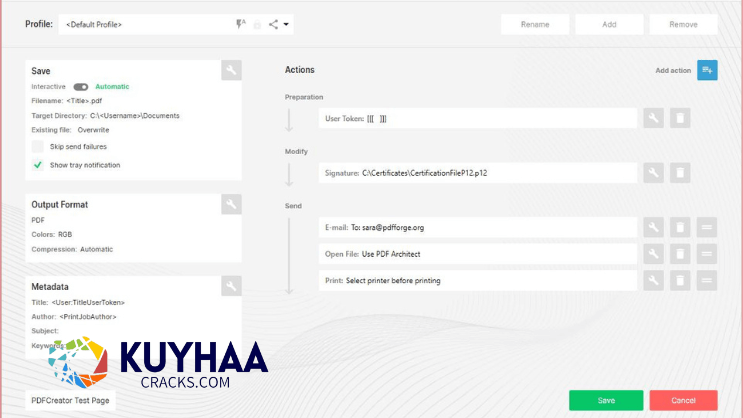Click Compression Automatic text
743x418 pixels.
[72, 249]
